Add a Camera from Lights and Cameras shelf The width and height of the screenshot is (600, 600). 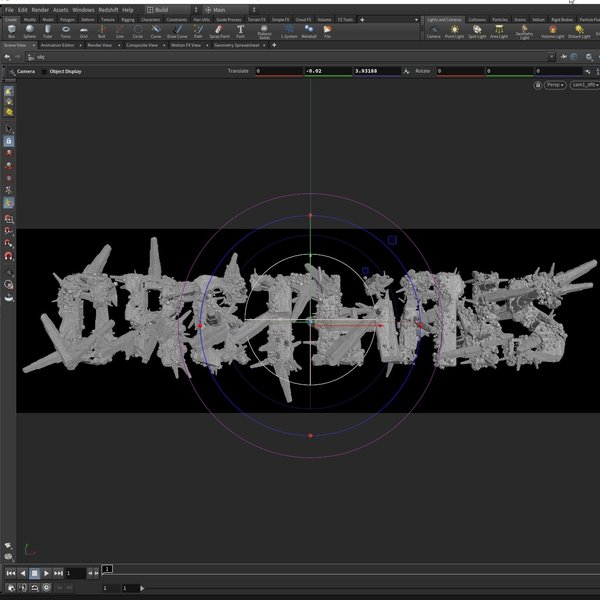click(434, 31)
